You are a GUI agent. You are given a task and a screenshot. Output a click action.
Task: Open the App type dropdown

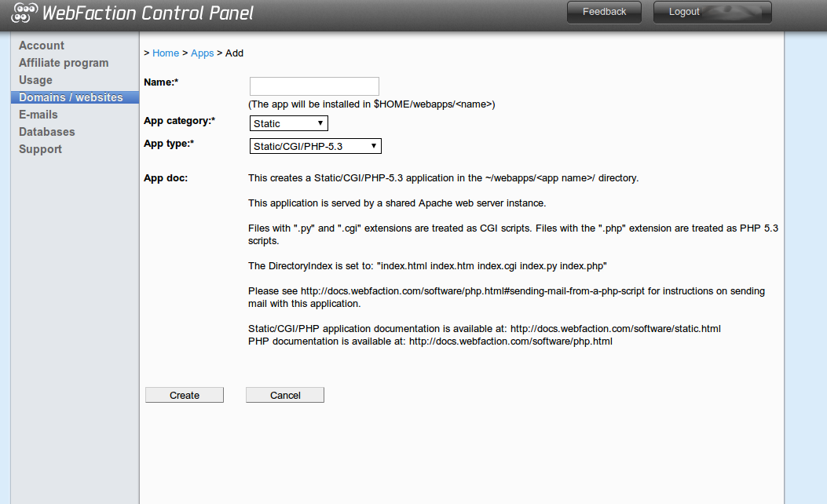tap(316, 146)
